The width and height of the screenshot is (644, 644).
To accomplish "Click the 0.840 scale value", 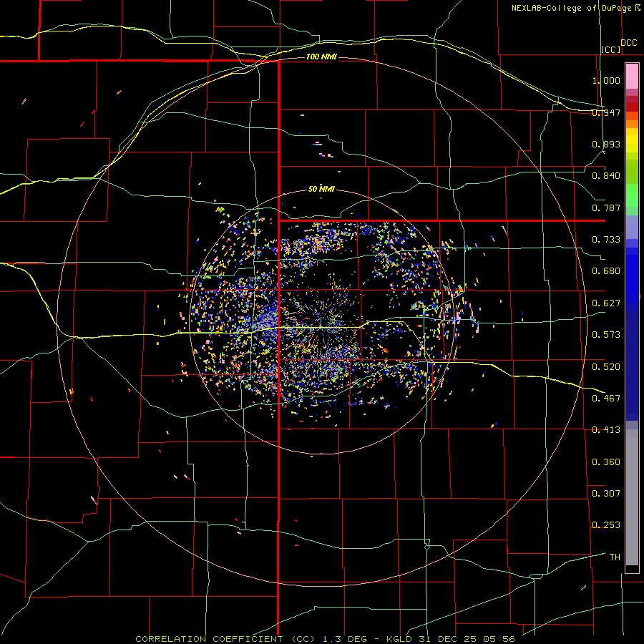I will pyautogui.click(x=606, y=176).
